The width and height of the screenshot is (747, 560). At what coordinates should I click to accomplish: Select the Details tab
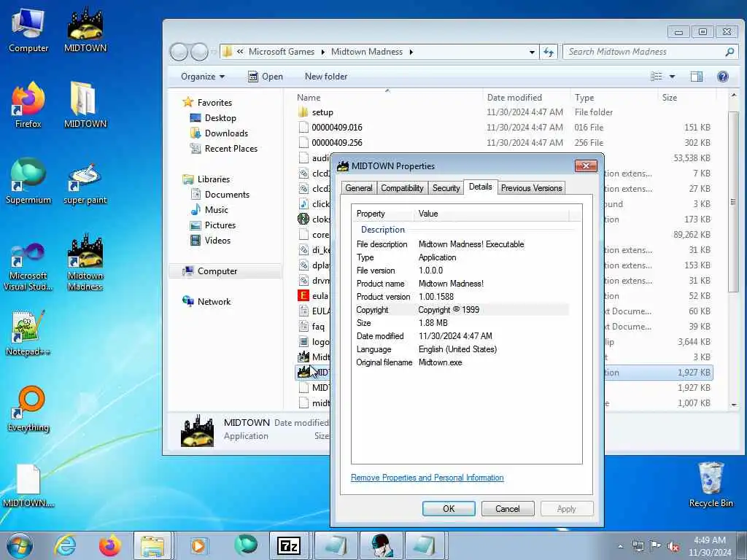[481, 187]
